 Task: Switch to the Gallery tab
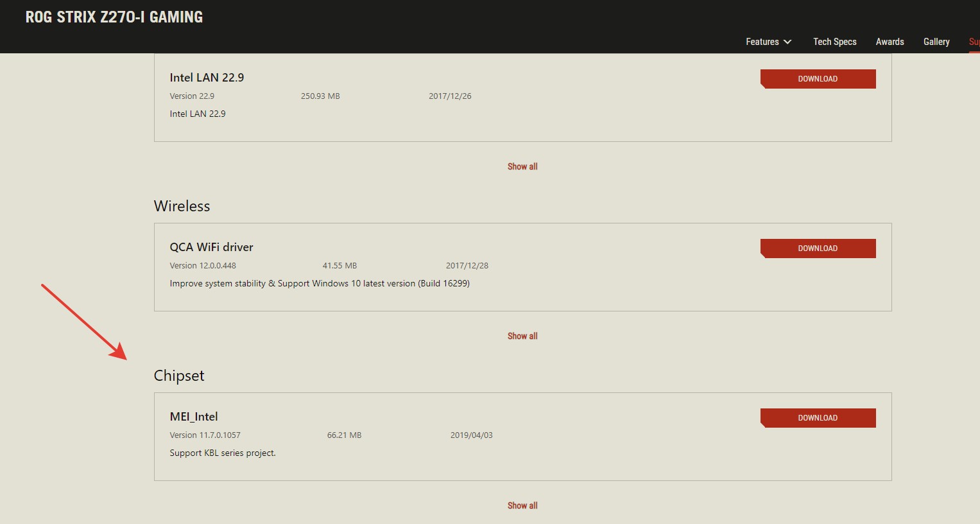pyautogui.click(x=936, y=42)
